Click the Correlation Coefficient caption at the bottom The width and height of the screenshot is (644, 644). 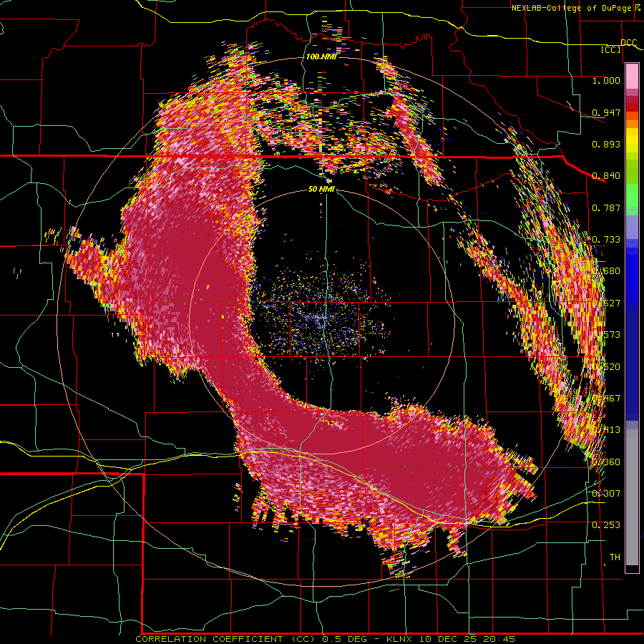(325, 639)
